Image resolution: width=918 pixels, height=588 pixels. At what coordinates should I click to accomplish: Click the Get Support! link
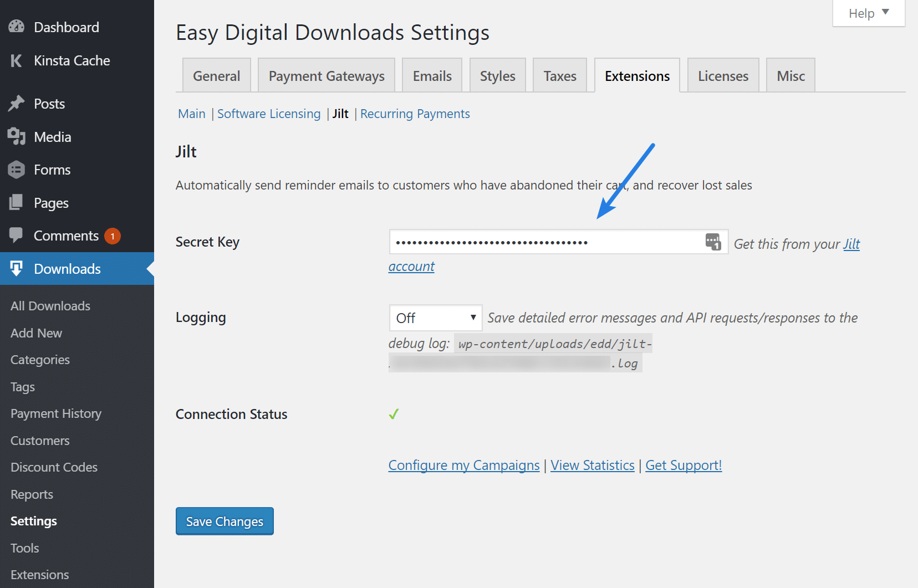click(684, 465)
